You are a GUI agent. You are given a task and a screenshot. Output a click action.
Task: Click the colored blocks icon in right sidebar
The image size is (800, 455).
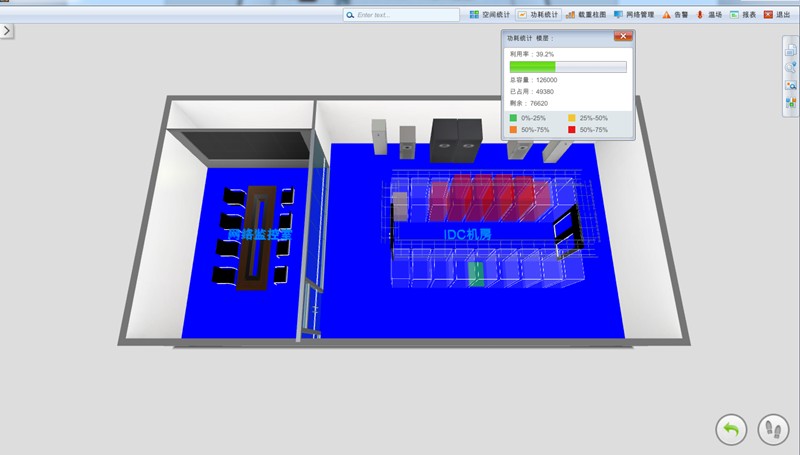(x=790, y=103)
